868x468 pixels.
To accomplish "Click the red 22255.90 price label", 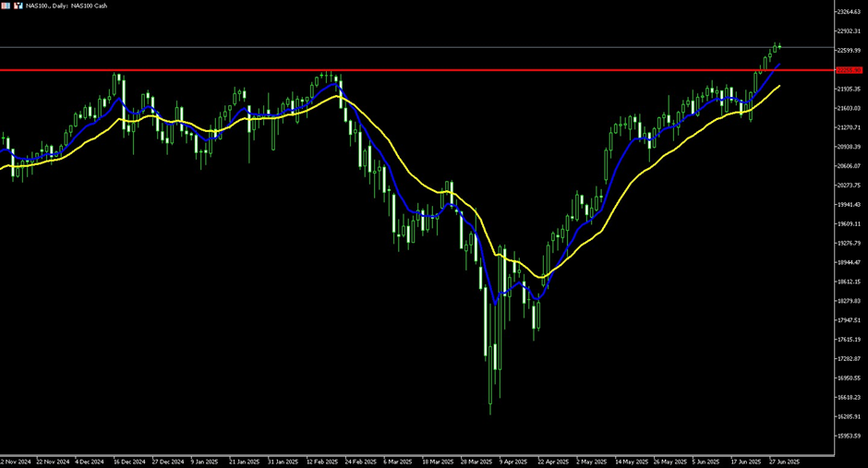I will pos(848,70).
